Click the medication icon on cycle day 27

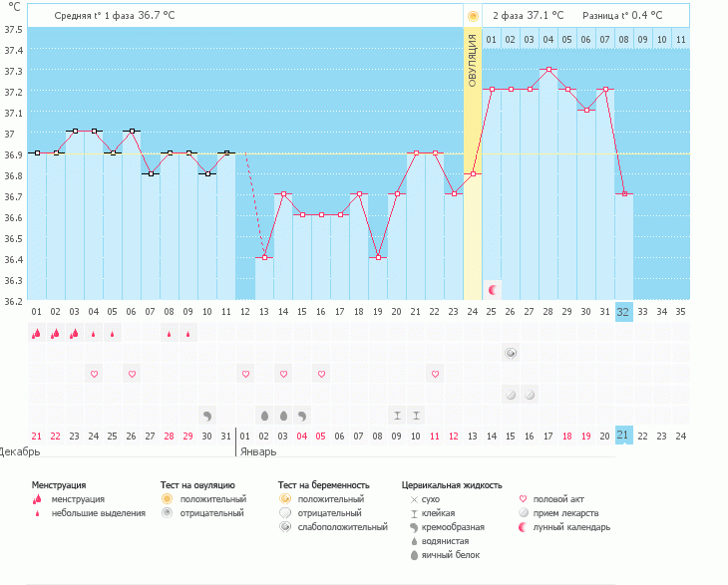(530, 395)
